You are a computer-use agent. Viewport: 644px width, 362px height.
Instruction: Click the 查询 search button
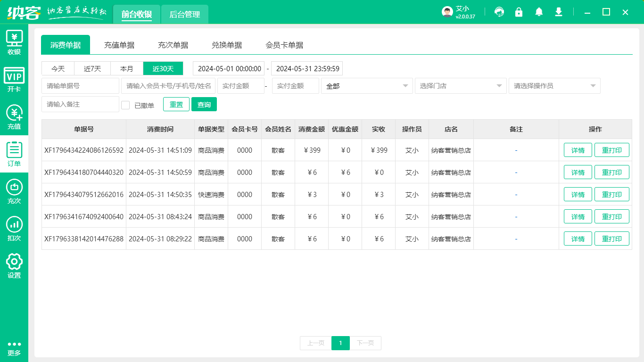pyautogui.click(x=204, y=105)
